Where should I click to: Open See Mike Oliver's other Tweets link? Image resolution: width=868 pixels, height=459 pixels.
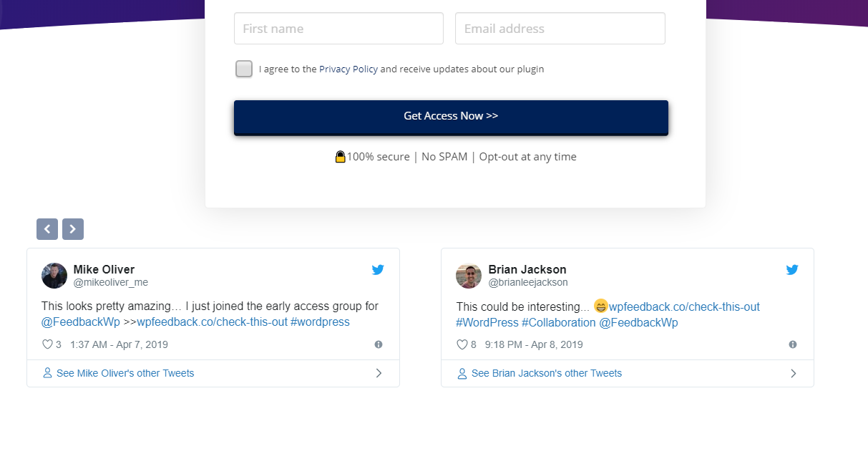(x=125, y=373)
